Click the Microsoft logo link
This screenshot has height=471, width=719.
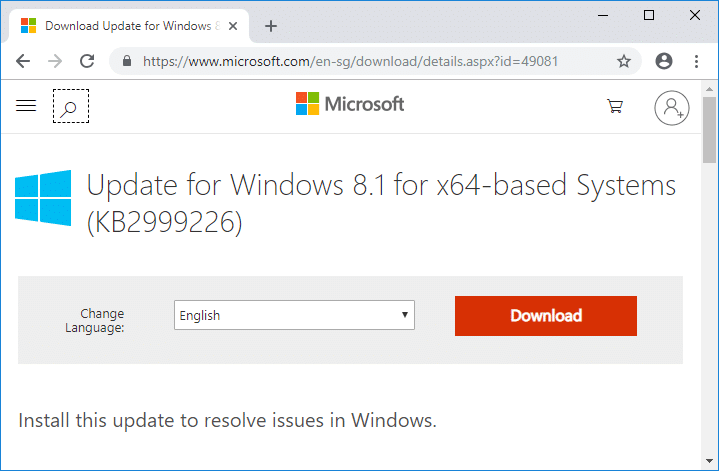[x=350, y=104]
